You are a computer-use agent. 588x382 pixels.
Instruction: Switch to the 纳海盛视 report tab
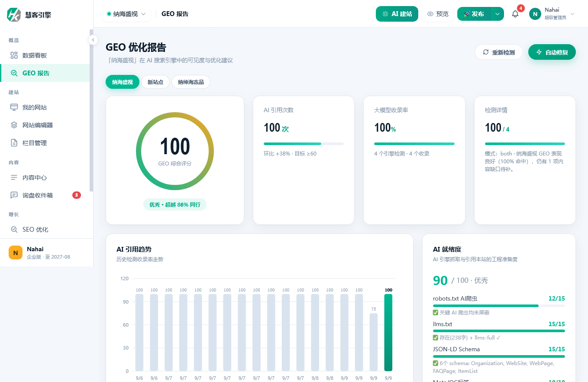point(123,82)
